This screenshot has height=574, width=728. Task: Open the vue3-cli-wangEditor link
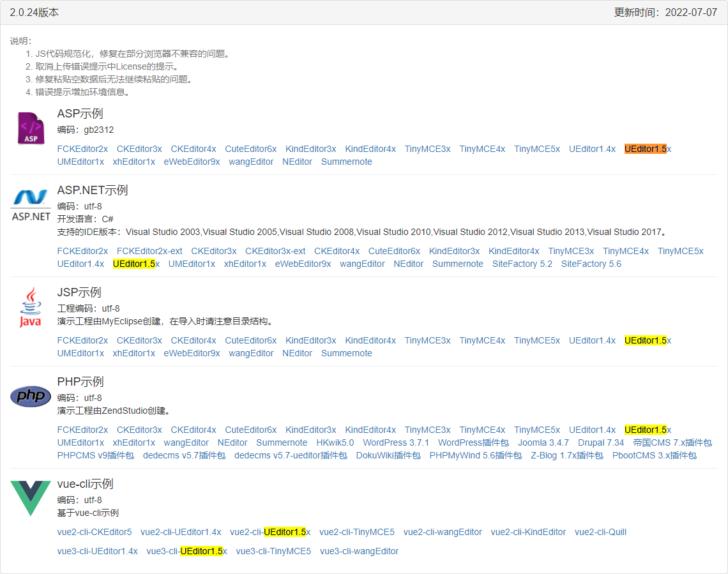click(359, 551)
